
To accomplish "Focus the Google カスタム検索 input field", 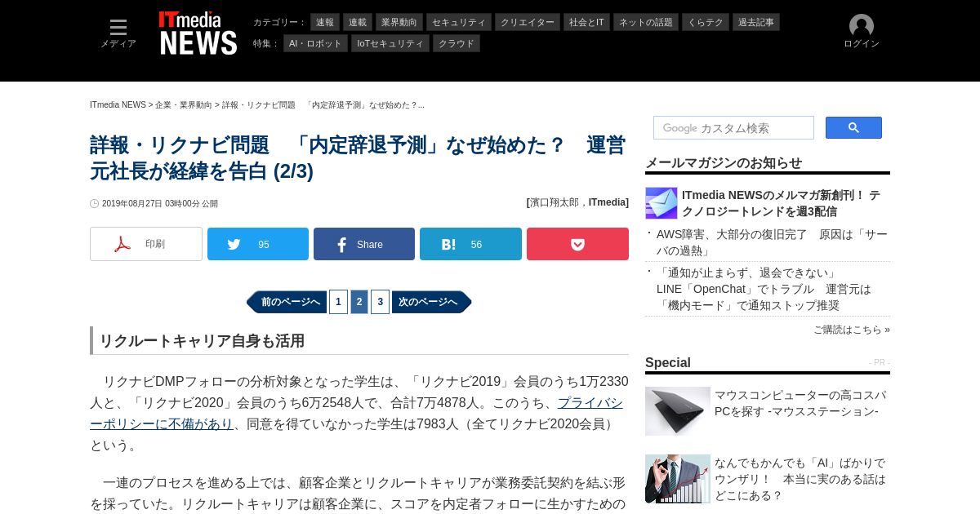I will point(733,128).
